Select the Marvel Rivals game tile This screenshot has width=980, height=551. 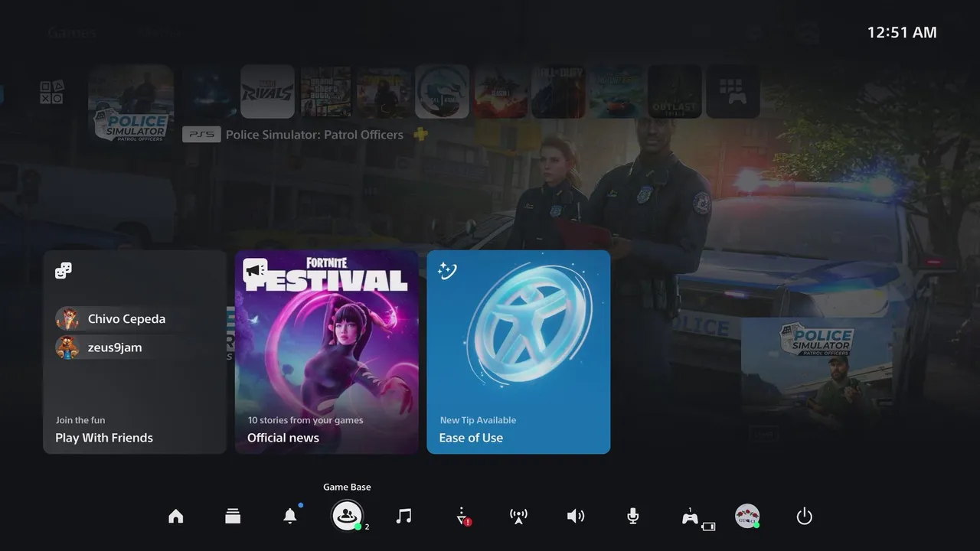[x=268, y=91]
